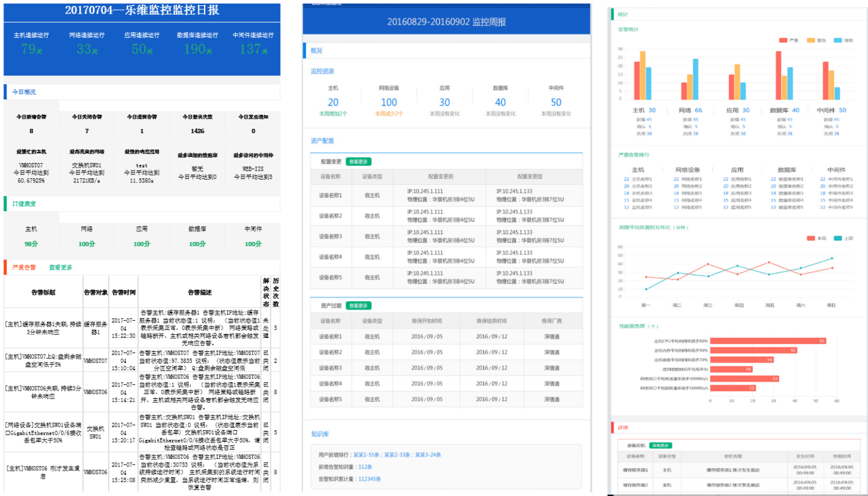Click the 今日登录次数 value 1426
This screenshot has height=496, width=868.
click(x=198, y=131)
